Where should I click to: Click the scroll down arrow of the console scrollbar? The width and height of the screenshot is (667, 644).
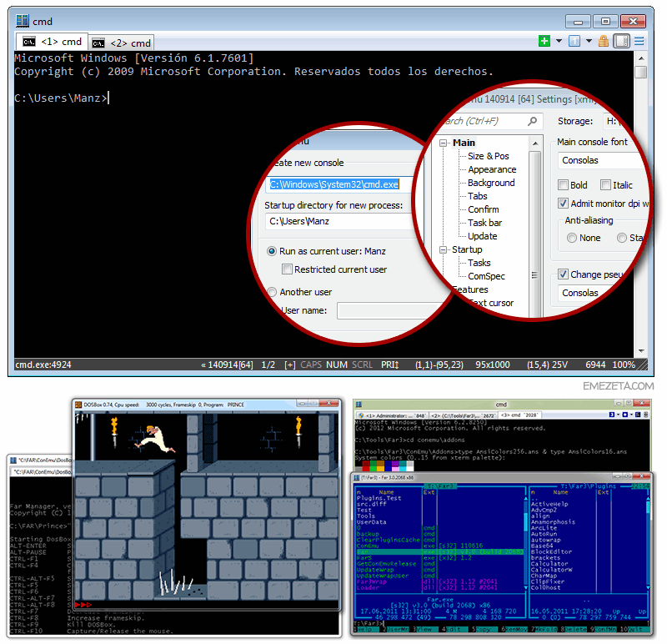[x=641, y=351]
